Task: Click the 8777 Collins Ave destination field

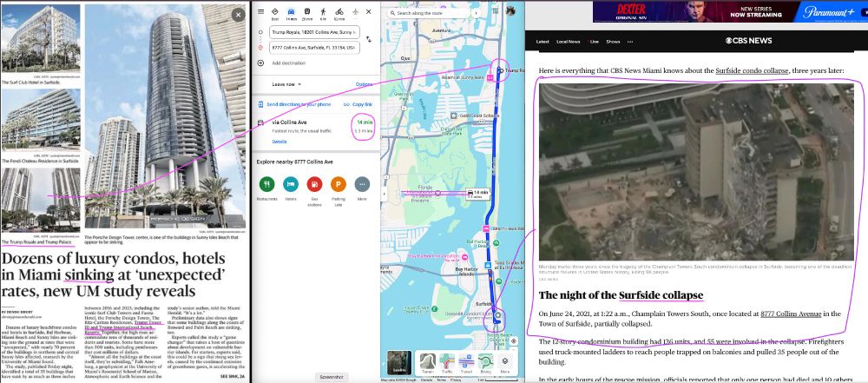Action: [x=314, y=48]
